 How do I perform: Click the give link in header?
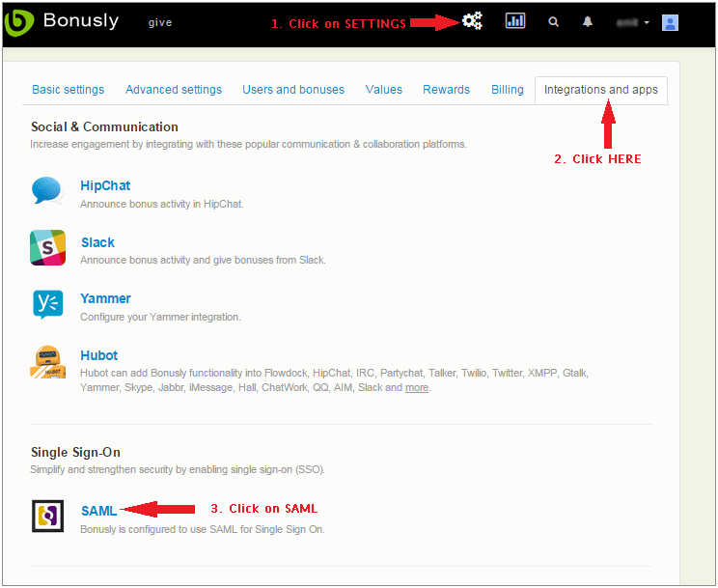pos(160,22)
